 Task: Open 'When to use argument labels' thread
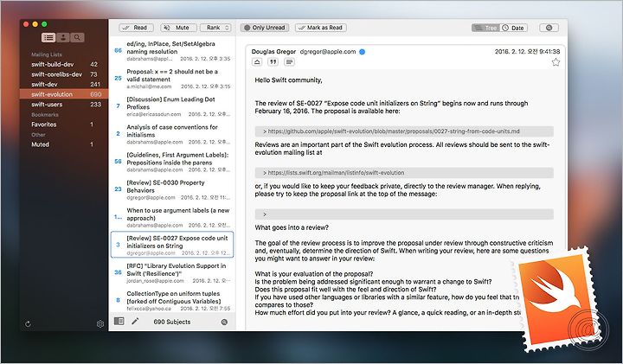(172, 218)
